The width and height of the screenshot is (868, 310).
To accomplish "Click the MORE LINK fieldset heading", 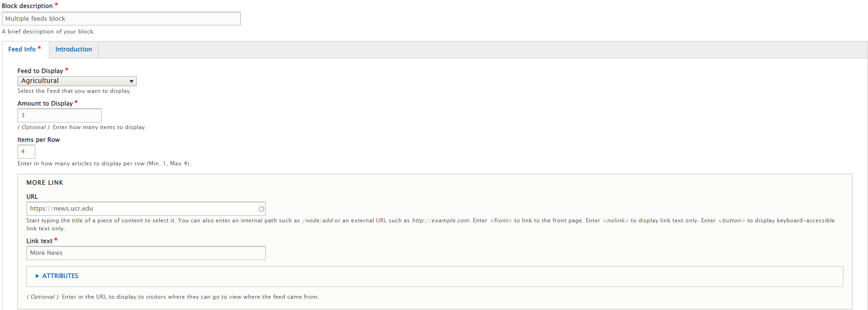I will pos(45,182).
